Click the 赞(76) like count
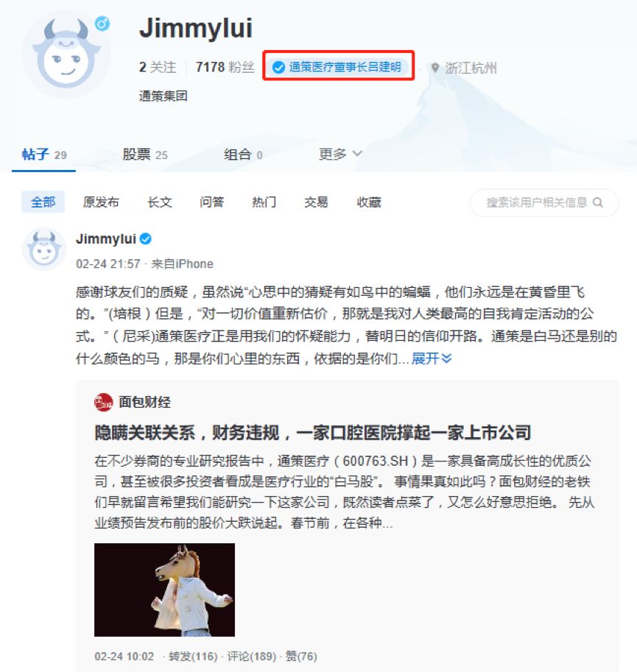Viewport: 637px width, 672px height. click(301, 656)
